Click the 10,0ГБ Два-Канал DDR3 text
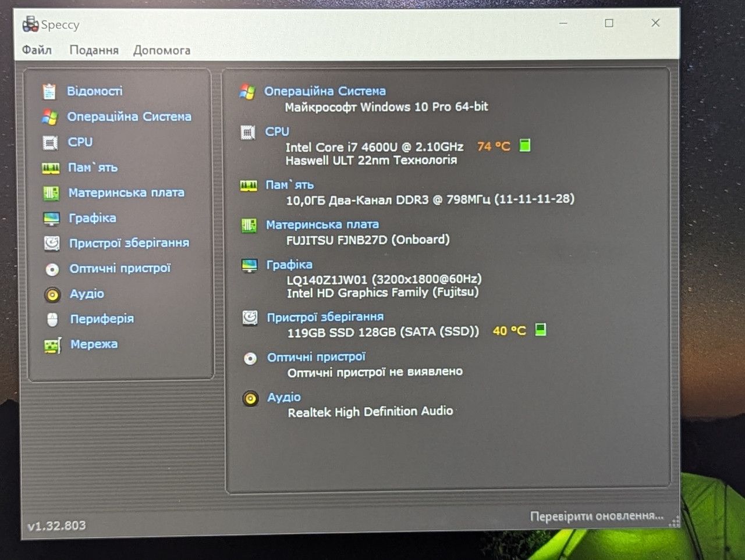This screenshot has width=745, height=560. [430, 199]
